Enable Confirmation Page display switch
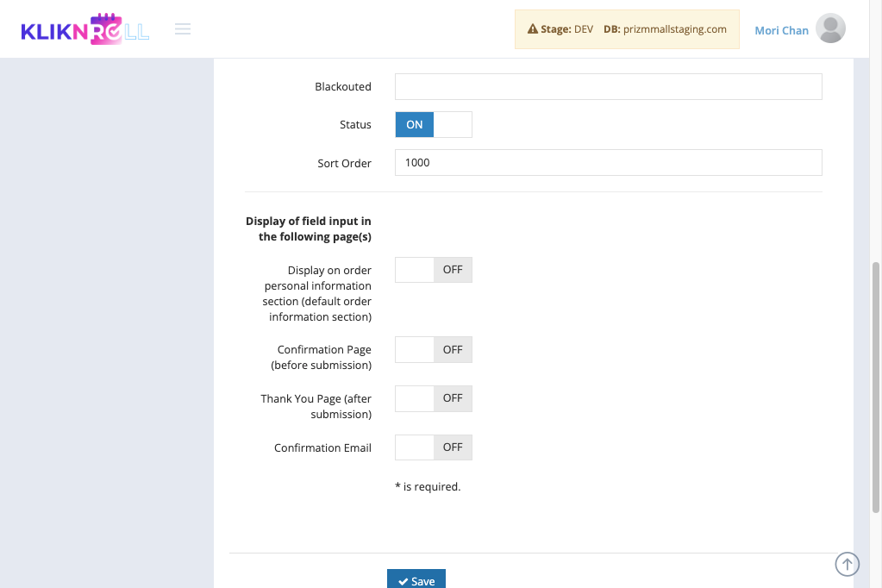 point(433,349)
